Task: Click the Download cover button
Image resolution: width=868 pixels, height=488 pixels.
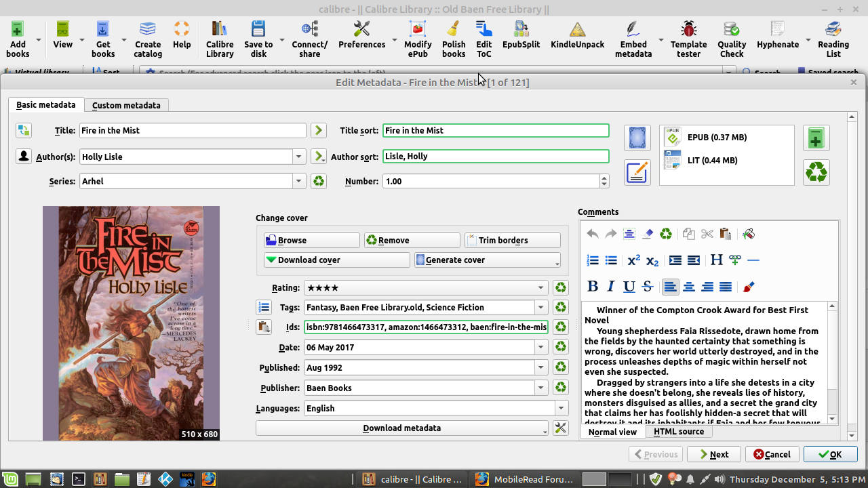Action: [336, 260]
